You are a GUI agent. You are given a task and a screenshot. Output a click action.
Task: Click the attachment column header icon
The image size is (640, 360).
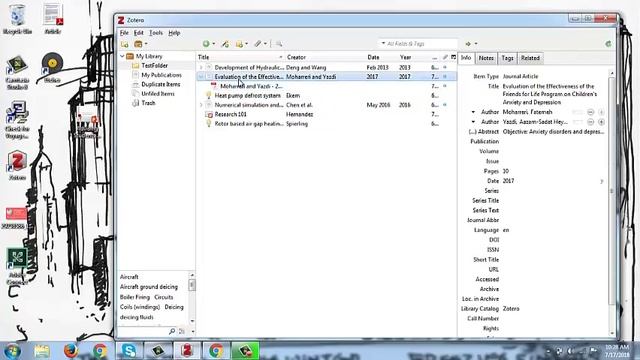click(x=445, y=57)
